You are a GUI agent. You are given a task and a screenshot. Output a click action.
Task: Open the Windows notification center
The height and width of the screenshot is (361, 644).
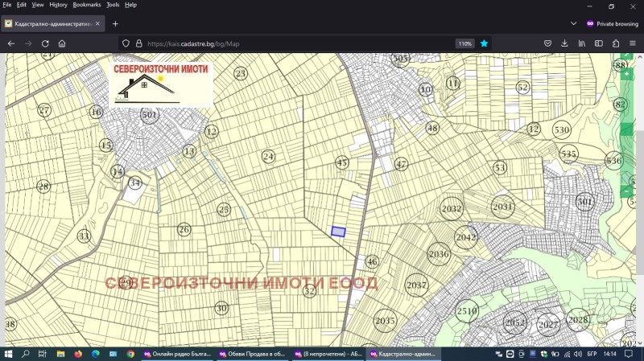[629, 354]
